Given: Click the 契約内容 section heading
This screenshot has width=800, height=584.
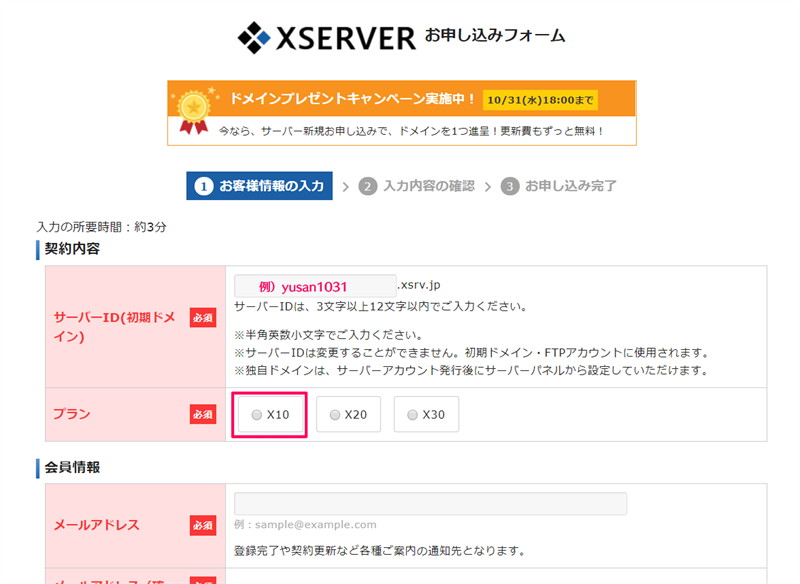Looking at the screenshot, I should click(x=72, y=249).
